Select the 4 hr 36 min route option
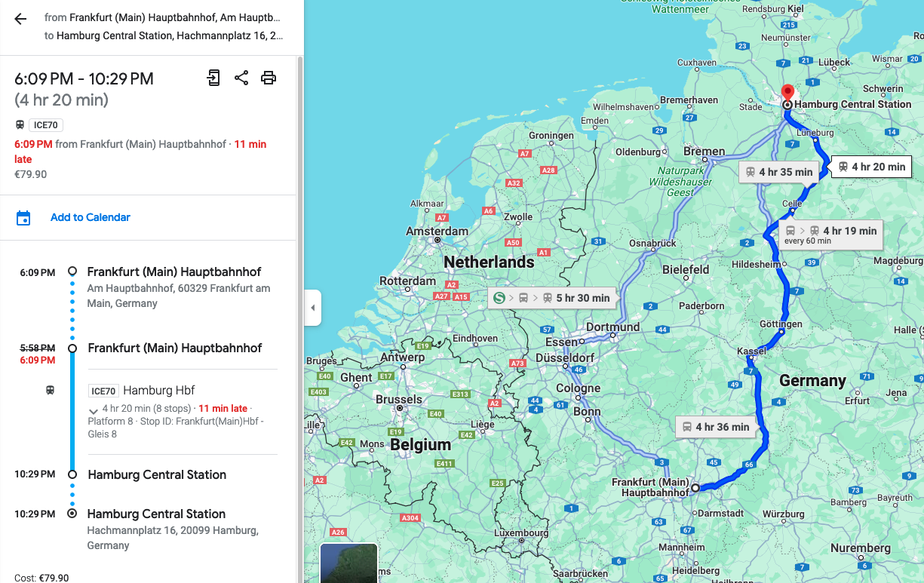 point(716,427)
